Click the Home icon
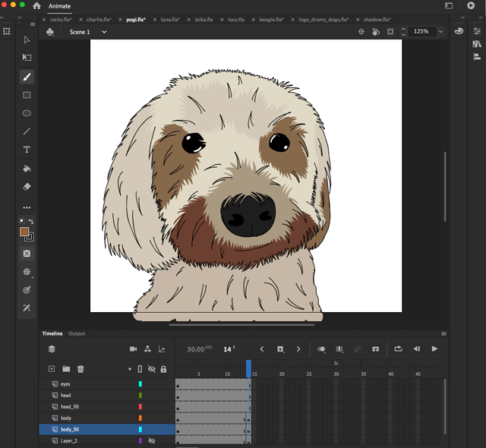Screen dimensions: 486x448 [x=37, y=6]
